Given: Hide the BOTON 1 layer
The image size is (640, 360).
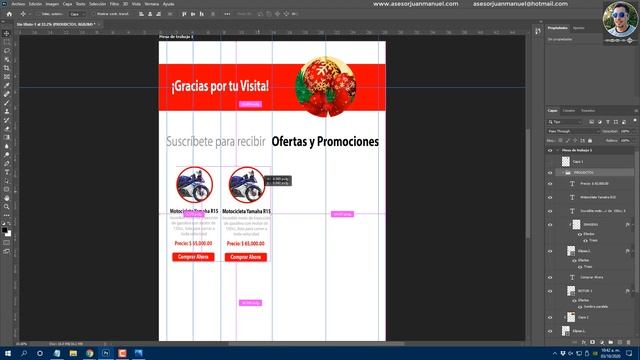Looking at the screenshot, I should [x=550, y=291].
